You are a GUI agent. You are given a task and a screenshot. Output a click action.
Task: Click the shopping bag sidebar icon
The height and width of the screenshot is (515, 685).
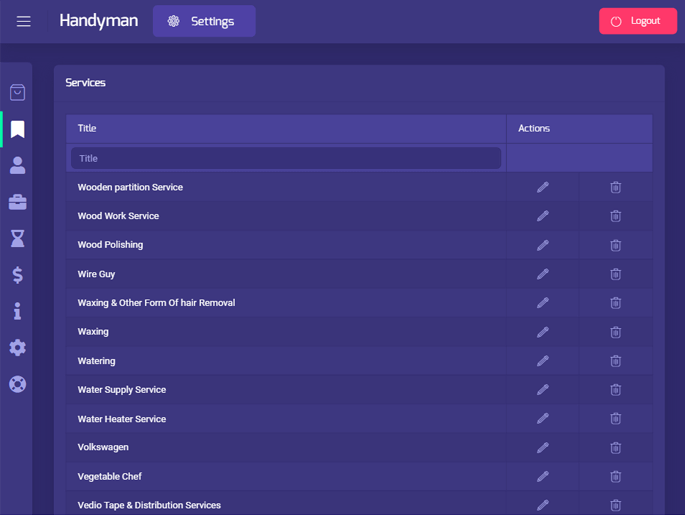[17, 92]
